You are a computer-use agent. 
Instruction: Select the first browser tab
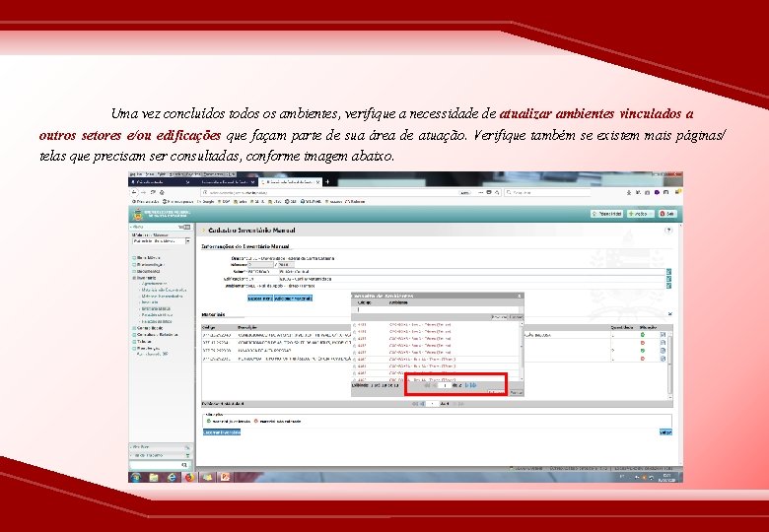click(x=160, y=181)
